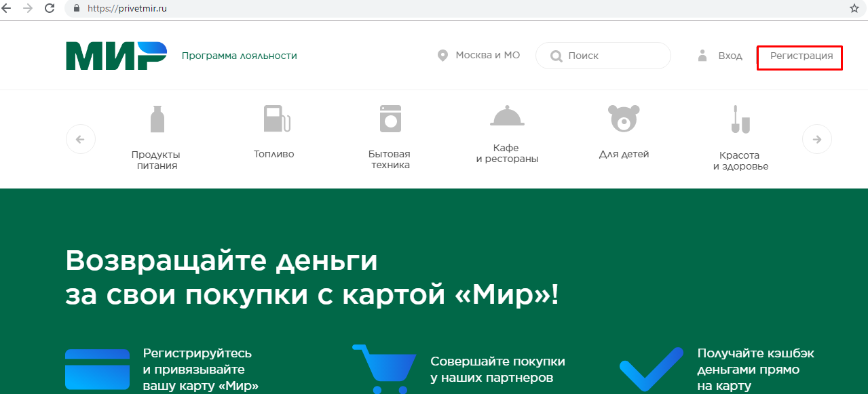Viewport: 868px width, 394px height.
Task: Select the Кафе и рестораны category
Action: click(x=507, y=153)
